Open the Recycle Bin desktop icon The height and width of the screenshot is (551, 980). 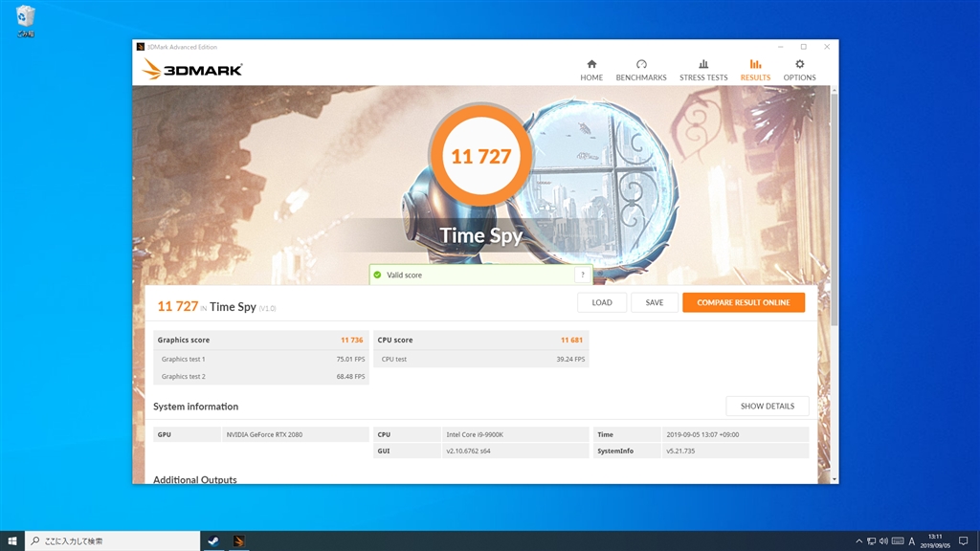point(25,21)
